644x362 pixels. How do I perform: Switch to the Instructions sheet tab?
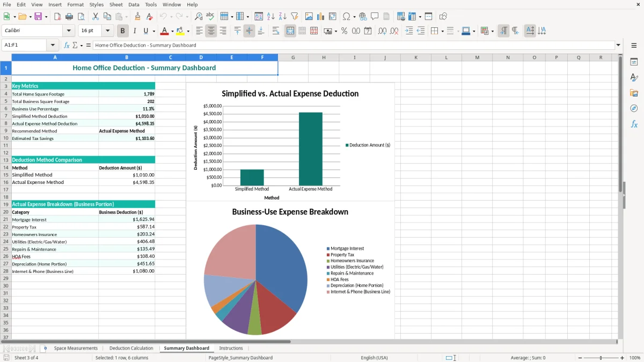pyautogui.click(x=231, y=348)
